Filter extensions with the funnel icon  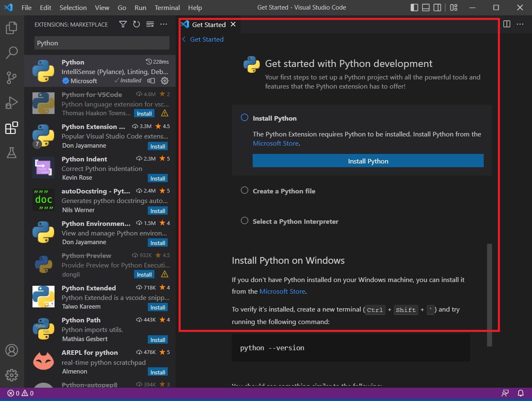tap(123, 25)
